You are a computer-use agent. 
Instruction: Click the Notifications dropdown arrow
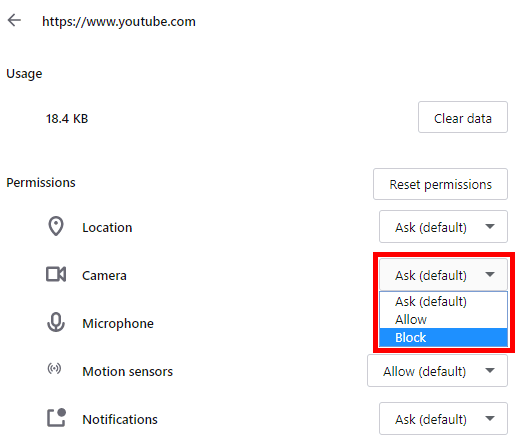click(x=490, y=418)
